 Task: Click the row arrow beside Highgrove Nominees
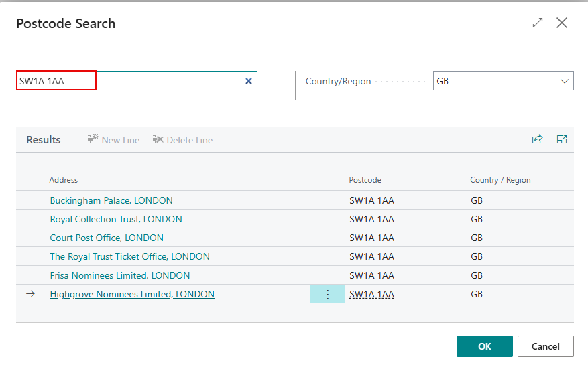[x=30, y=294]
